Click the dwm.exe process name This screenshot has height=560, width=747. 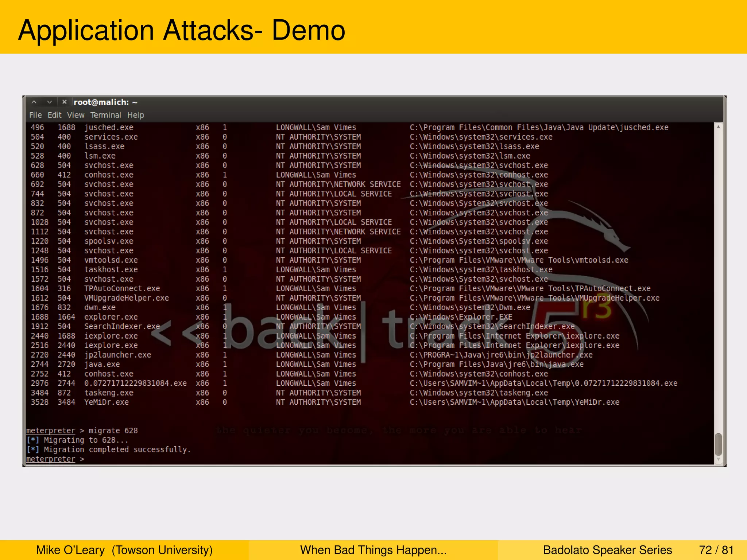tap(100, 308)
